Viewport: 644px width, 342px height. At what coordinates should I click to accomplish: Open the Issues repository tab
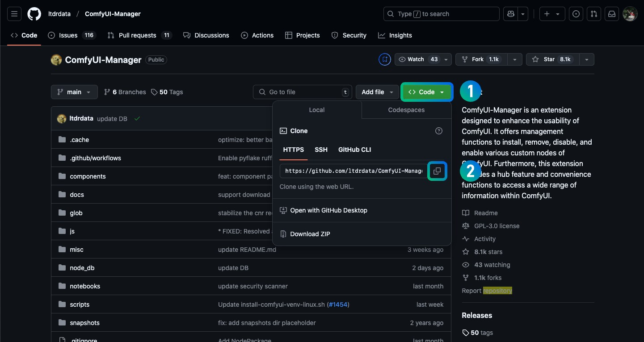pos(68,35)
